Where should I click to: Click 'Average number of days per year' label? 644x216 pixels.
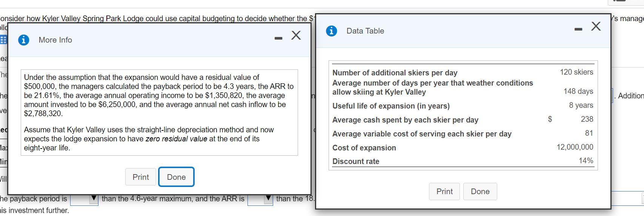[433, 87]
